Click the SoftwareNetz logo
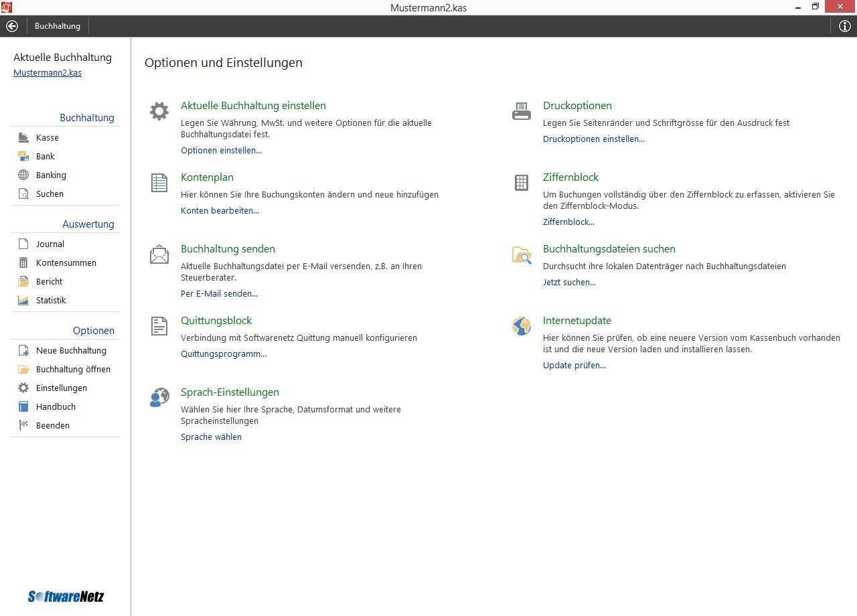Screen dimensions: 857x616 point(66,596)
